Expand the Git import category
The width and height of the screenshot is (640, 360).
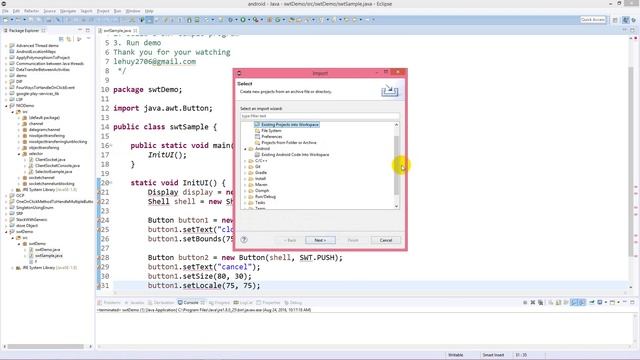[x=245, y=167]
